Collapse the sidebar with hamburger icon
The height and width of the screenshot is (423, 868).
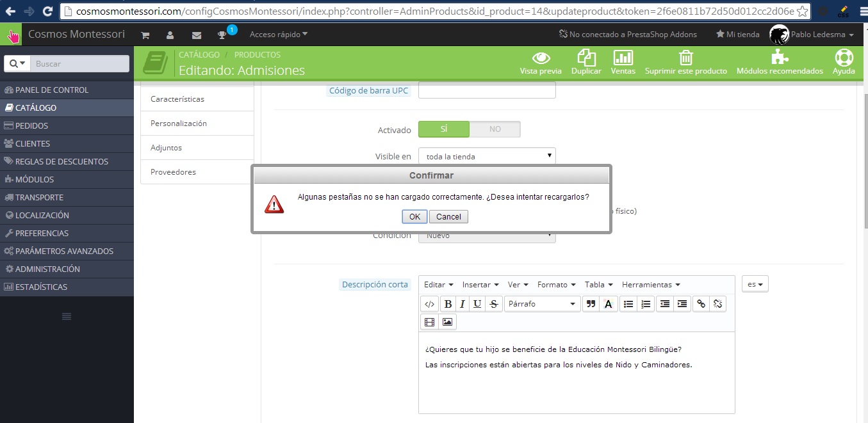[x=67, y=316]
